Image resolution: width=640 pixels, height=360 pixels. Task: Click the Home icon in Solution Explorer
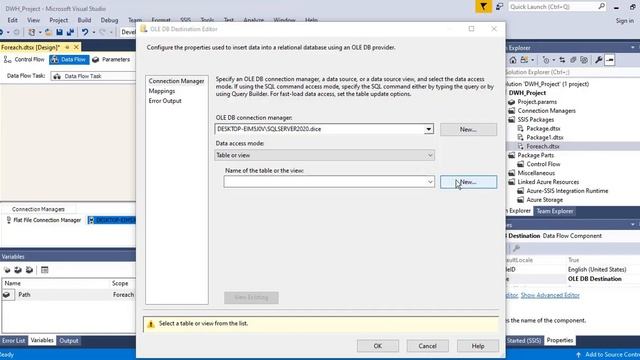coord(513,60)
